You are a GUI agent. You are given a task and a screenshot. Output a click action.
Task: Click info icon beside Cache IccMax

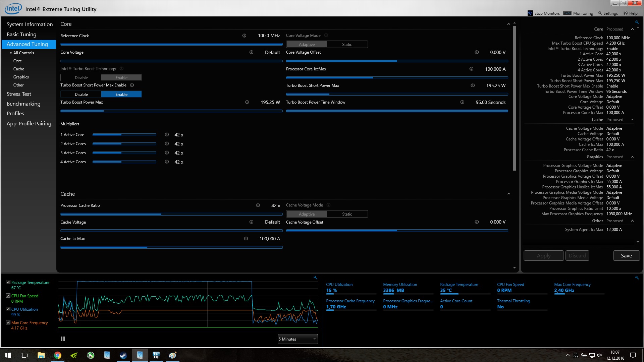point(246,239)
